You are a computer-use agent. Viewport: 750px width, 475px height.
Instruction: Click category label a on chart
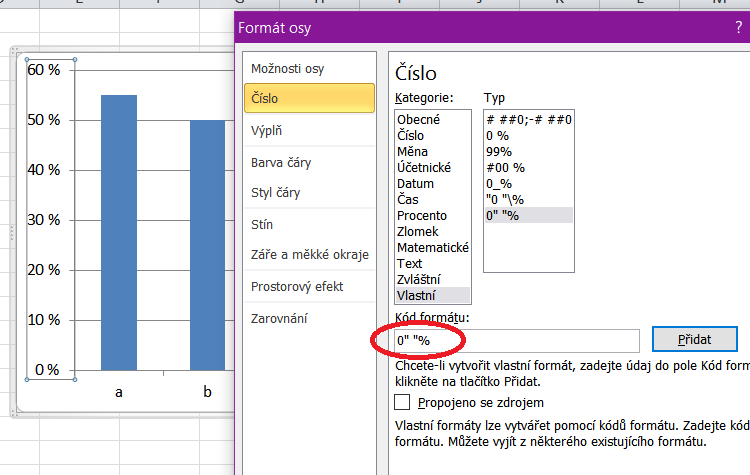click(x=119, y=393)
